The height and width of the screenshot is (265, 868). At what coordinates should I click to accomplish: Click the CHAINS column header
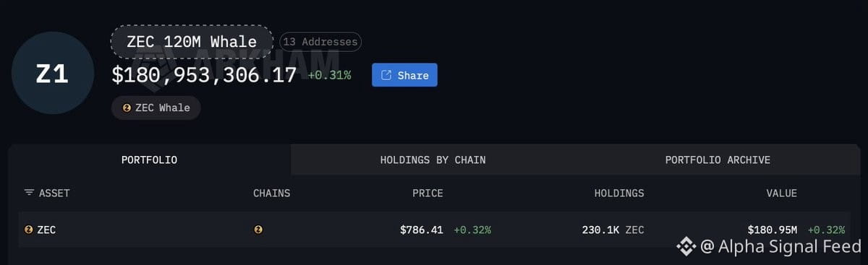coord(271,193)
